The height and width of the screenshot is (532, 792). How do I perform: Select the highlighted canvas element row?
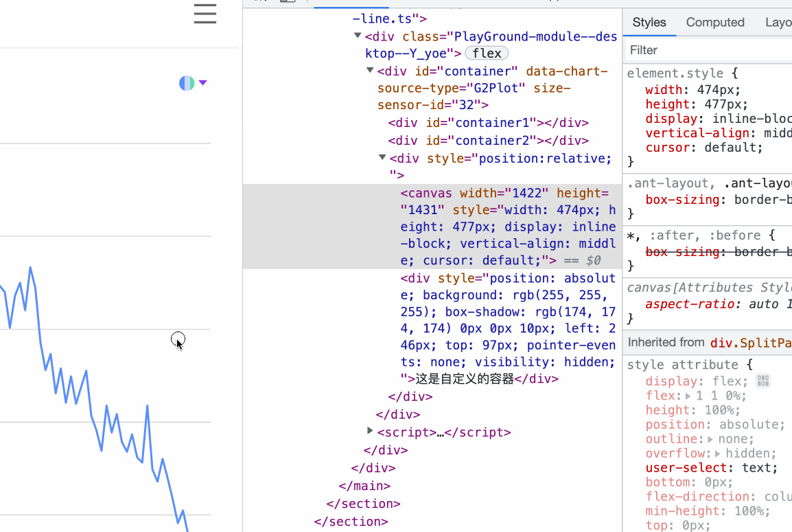point(432,227)
